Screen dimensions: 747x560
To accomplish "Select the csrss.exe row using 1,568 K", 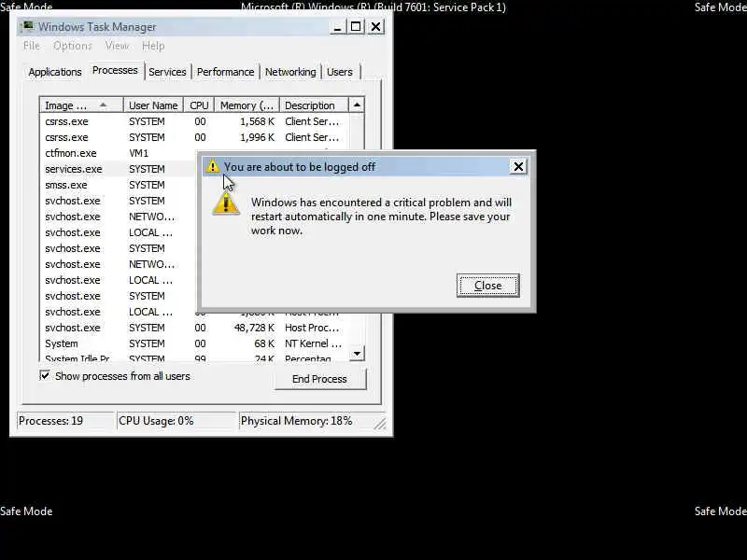I will pyautogui.click(x=195, y=121).
